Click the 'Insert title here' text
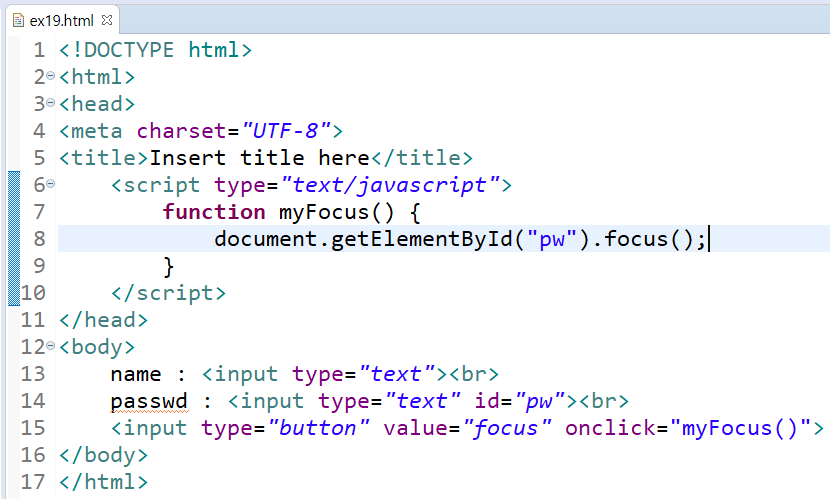Viewport: 830px width, 499px height. (x=259, y=158)
